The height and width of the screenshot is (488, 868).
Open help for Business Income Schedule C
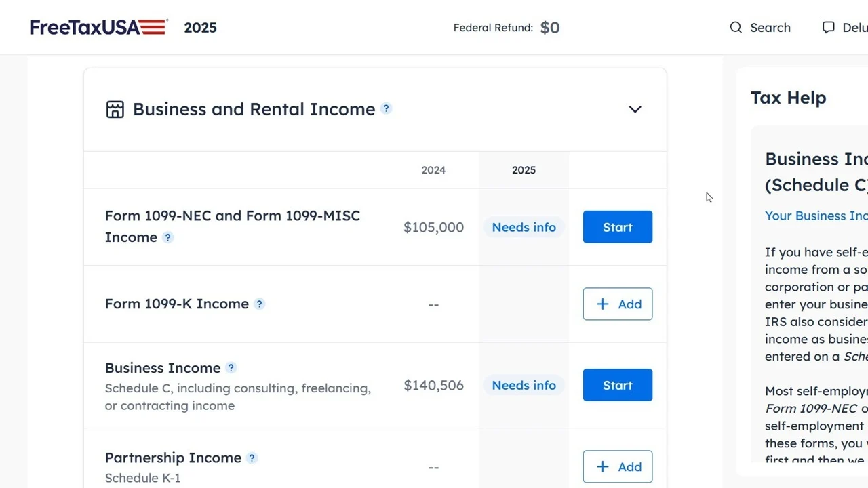(231, 368)
